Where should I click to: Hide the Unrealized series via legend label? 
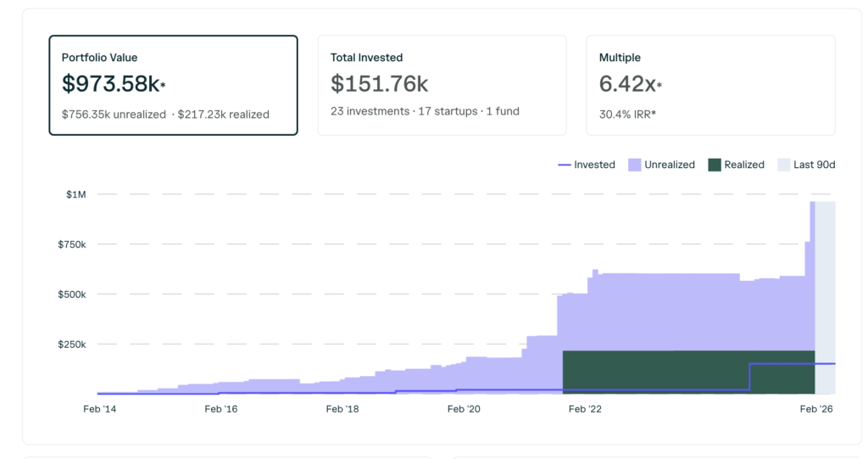pyautogui.click(x=669, y=165)
